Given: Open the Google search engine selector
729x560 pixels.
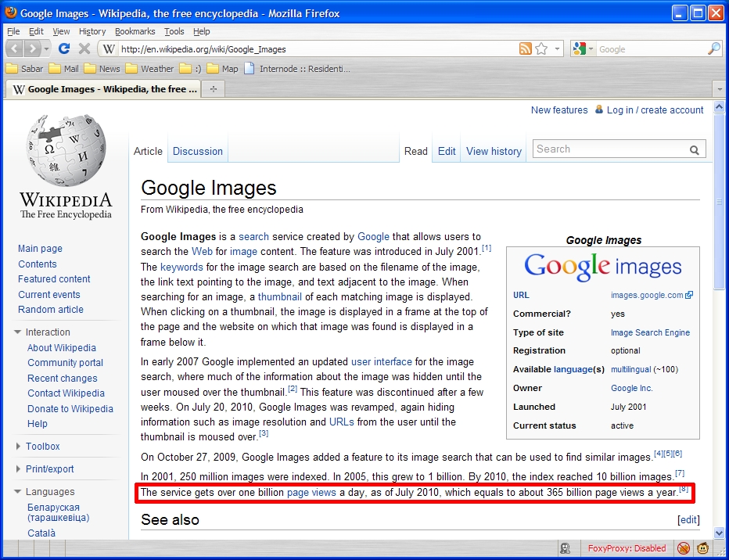Looking at the screenshot, I should [583, 48].
